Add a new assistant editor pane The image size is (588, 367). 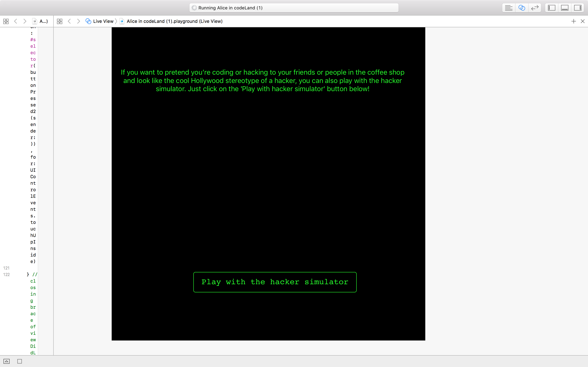tap(574, 21)
